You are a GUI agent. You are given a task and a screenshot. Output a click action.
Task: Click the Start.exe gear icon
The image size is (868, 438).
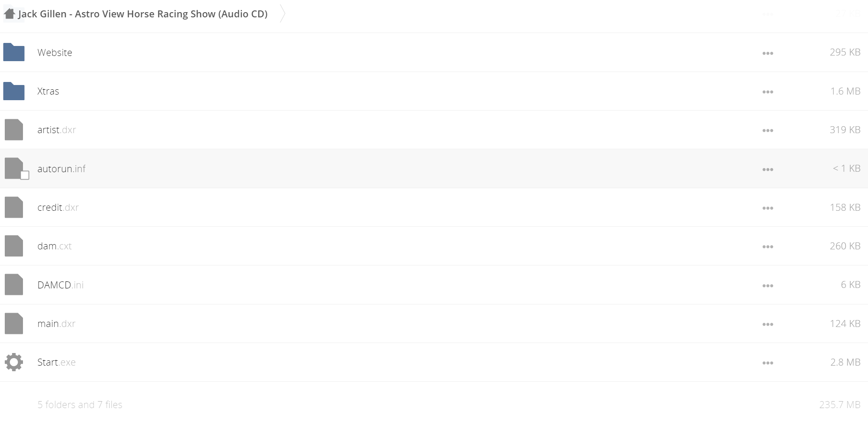(14, 362)
